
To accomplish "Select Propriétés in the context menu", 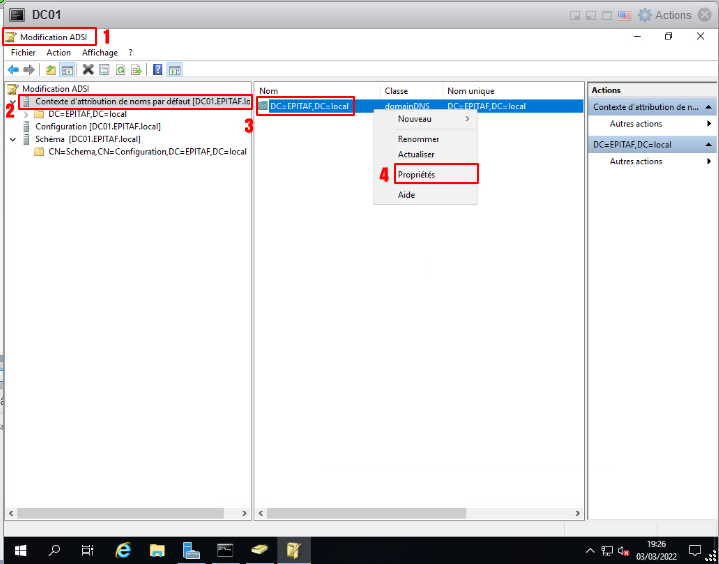I will click(416, 174).
